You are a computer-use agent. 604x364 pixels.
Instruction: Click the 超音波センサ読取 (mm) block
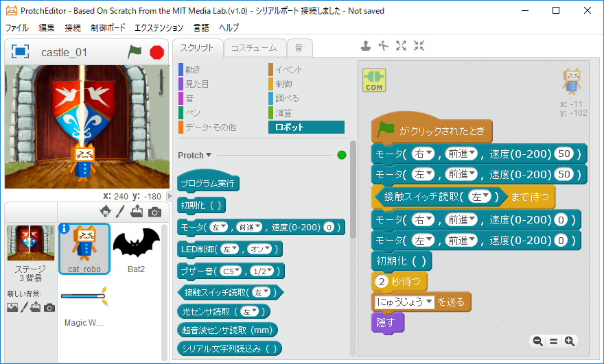tap(227, 330)
